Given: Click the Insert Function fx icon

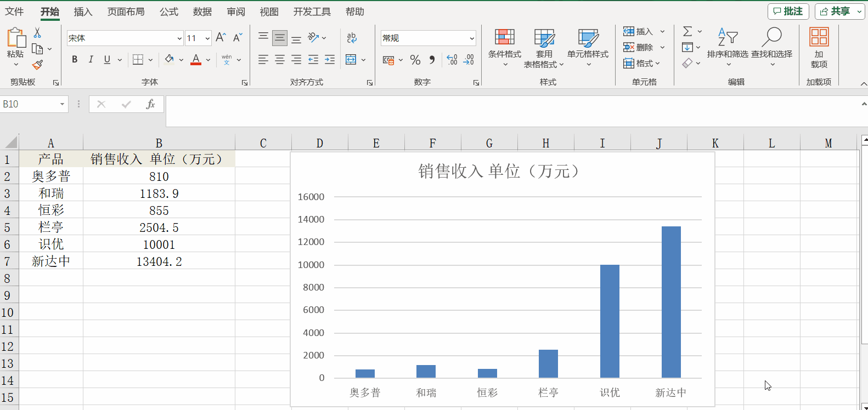Looking at the screenshot, I should coord(150,104).
